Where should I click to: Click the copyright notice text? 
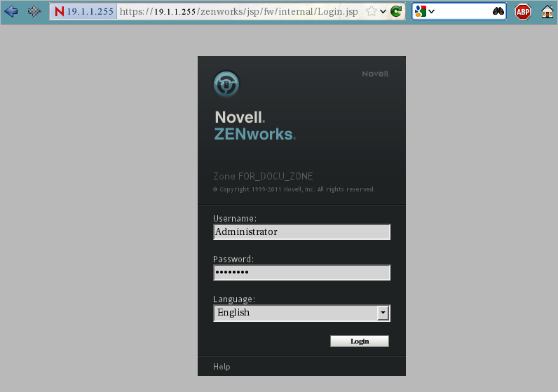[x=294, y=189]
